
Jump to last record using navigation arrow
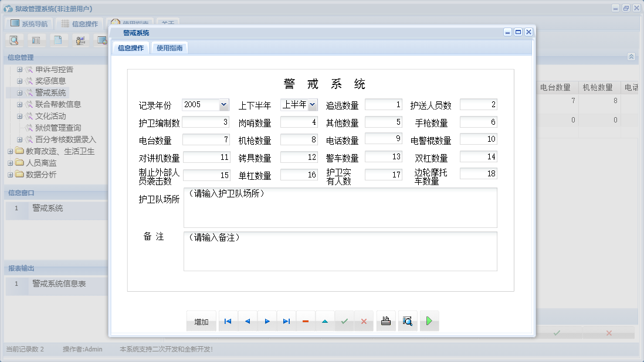286,321
